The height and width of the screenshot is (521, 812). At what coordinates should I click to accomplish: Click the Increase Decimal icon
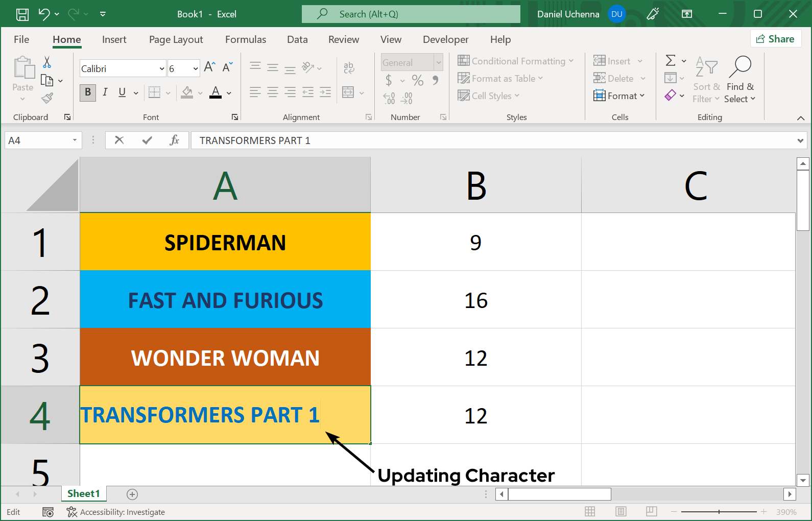(389, 98)
